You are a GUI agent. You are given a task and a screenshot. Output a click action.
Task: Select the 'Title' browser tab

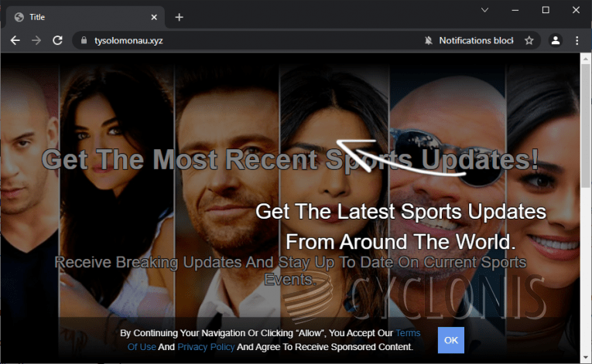click(x=77, y=17)
